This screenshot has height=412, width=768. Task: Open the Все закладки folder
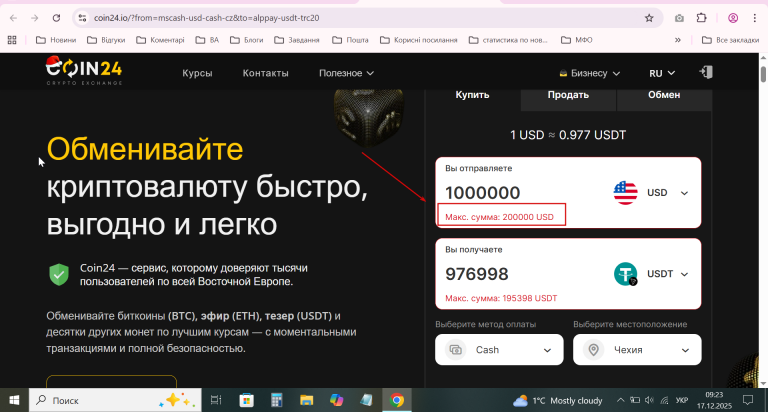[730, 40]
